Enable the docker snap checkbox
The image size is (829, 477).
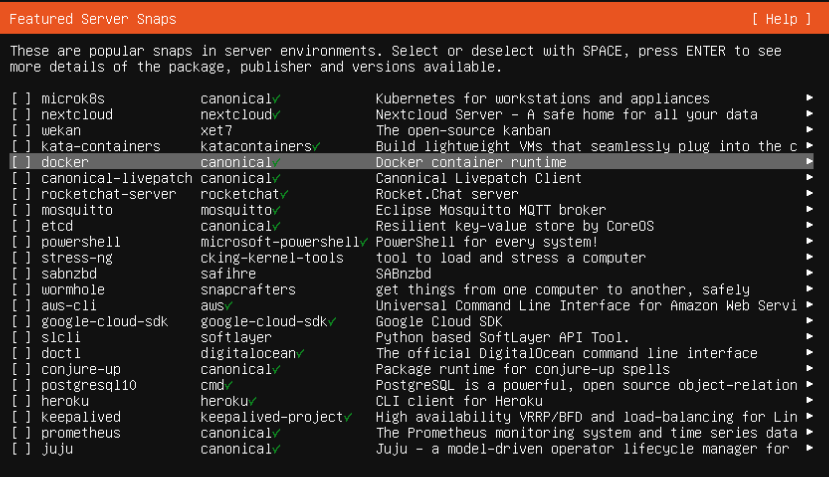point(21,162)
